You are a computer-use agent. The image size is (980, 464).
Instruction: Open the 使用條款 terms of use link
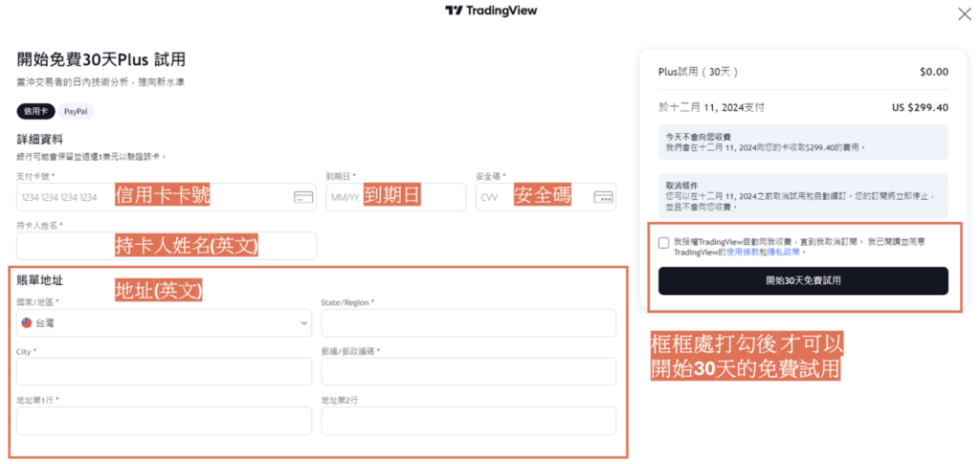tap(743, 253)
